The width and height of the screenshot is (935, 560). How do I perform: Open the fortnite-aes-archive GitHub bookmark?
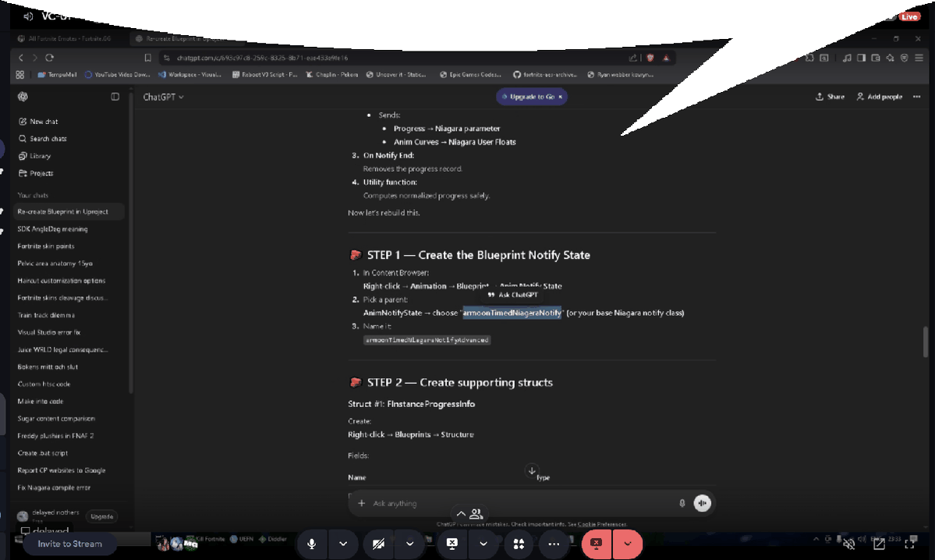tap(545, 75)
